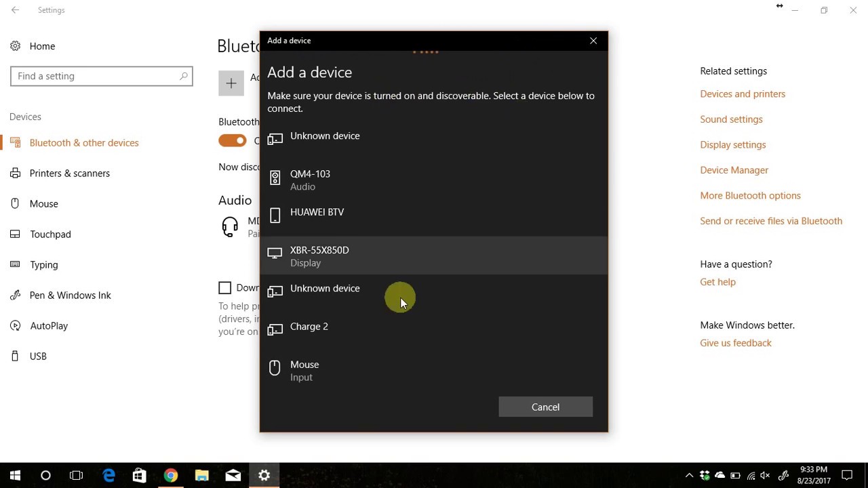Screen dimensions: 868x488
Task: Select the XBR-55X850D display
Action: (434, 256)
